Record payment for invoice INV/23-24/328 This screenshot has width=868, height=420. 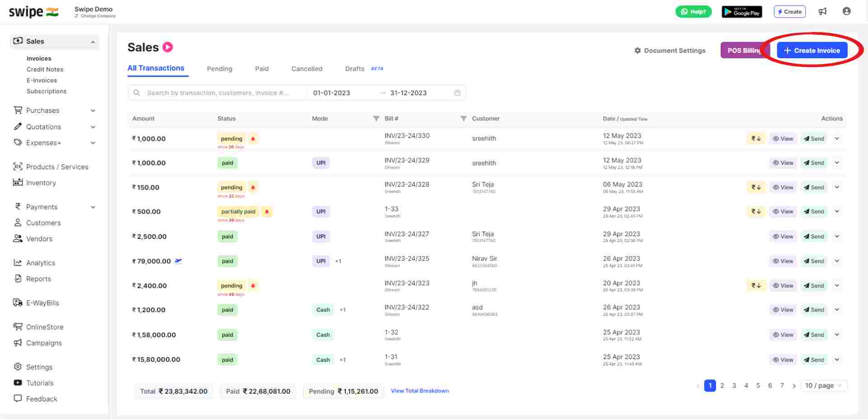(756, 187)
